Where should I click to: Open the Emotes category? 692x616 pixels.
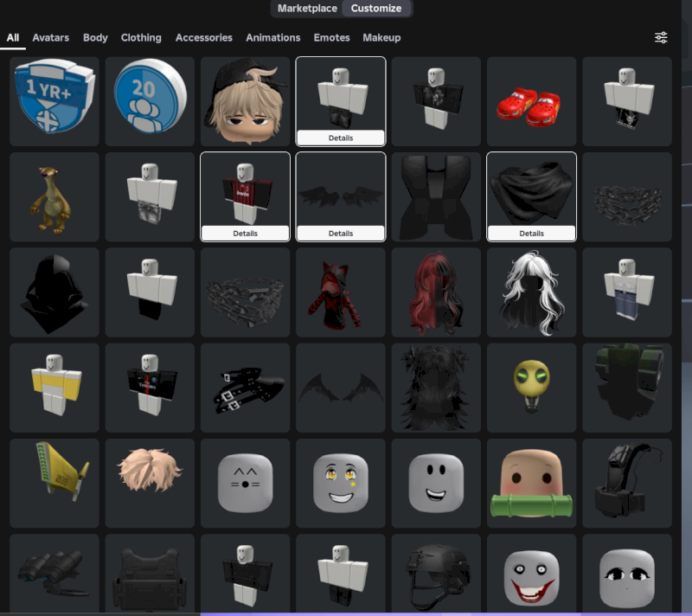(x=332, y=38)
